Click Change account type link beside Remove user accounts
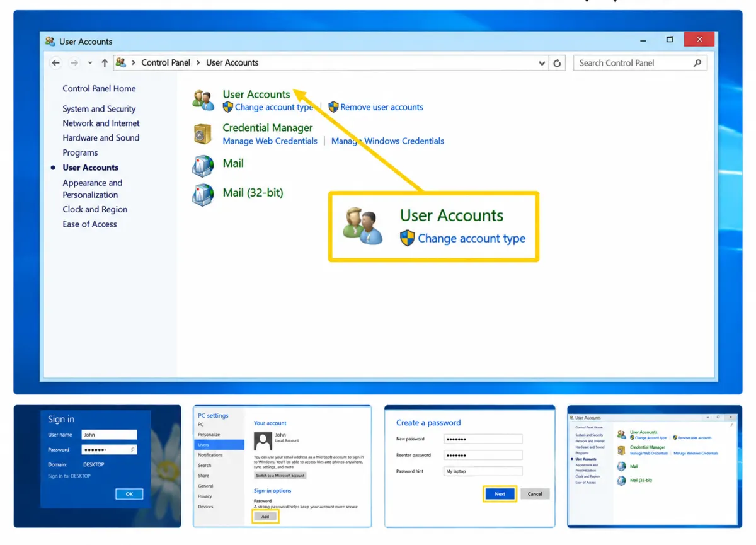Image resolution: width=756 pixels, height=545 pixels. coord(274,108)
